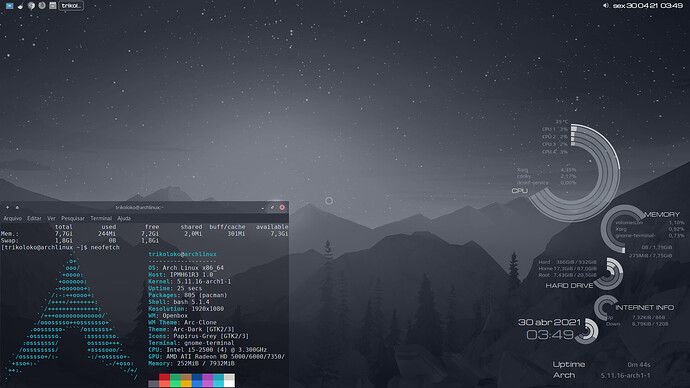Click the 'Swap:' row label in free output

pos(10,241)
